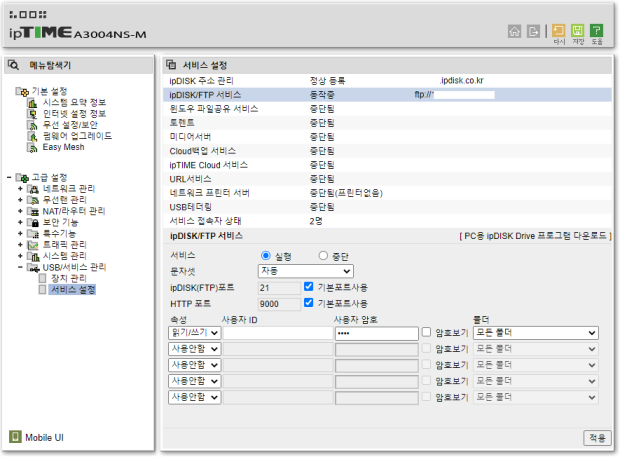Click the menu search magnifier icon
This screenshot has height=457, width=620.
coord(14,65)
